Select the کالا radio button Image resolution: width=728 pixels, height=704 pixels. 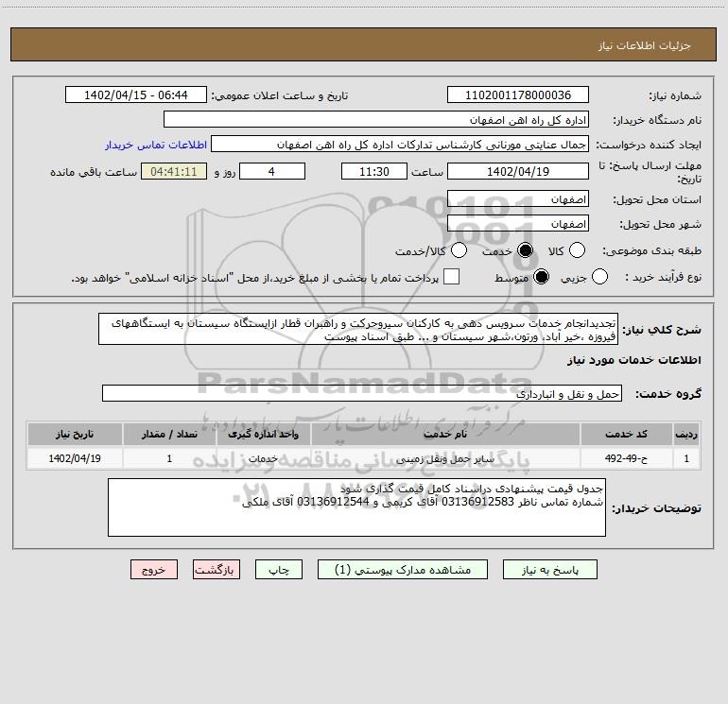tap(577, 250)
